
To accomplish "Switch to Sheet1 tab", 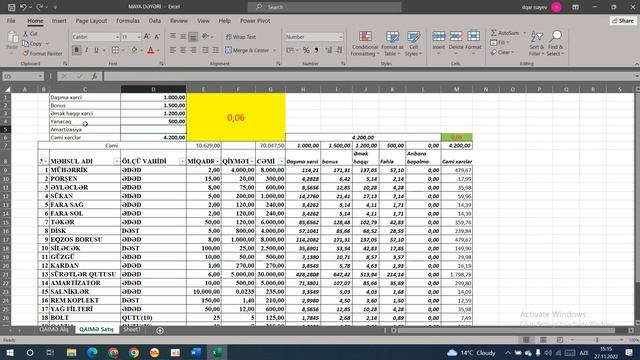I will (132, 329).
